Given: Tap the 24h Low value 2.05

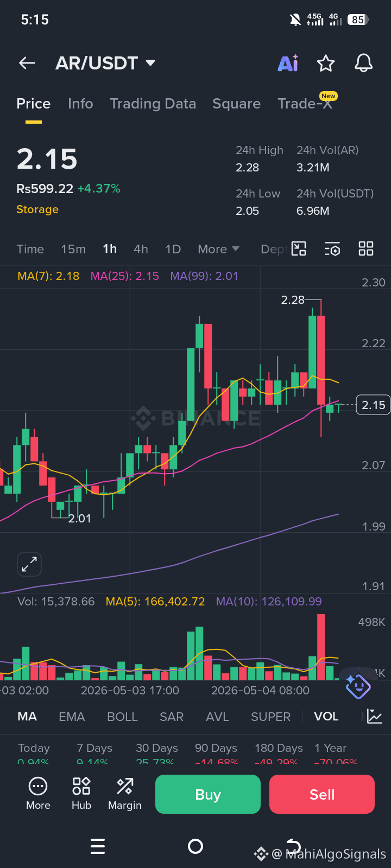Looking at the screenshot, I should click(x=247, y=211).
